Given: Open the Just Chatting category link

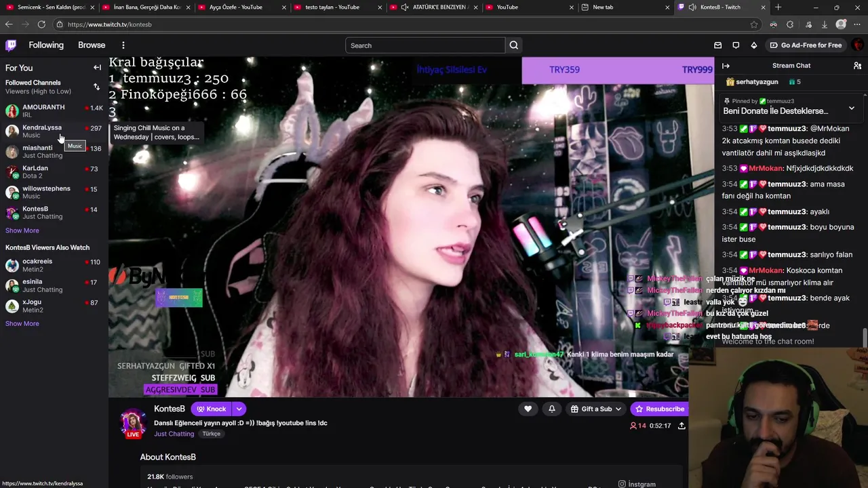Looking at the screenshot, I should click(174, 434).
